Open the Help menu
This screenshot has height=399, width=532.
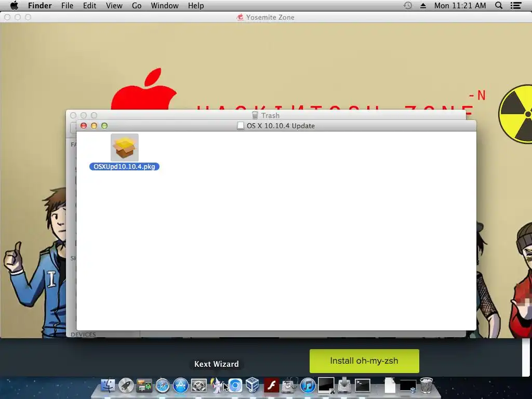coord(196,5)
